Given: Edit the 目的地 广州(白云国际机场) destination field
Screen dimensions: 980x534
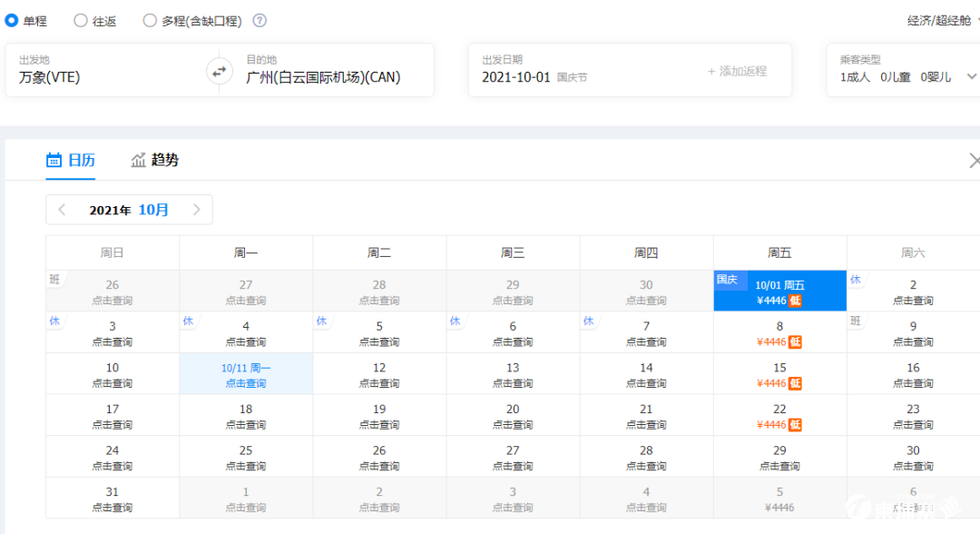Looking at the screenshot, I should 332,70.
